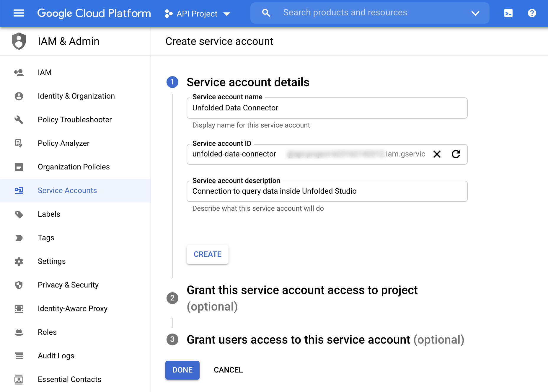Open Identity & Organization page
Screen dimensions: 548x392
click(75, 96)
